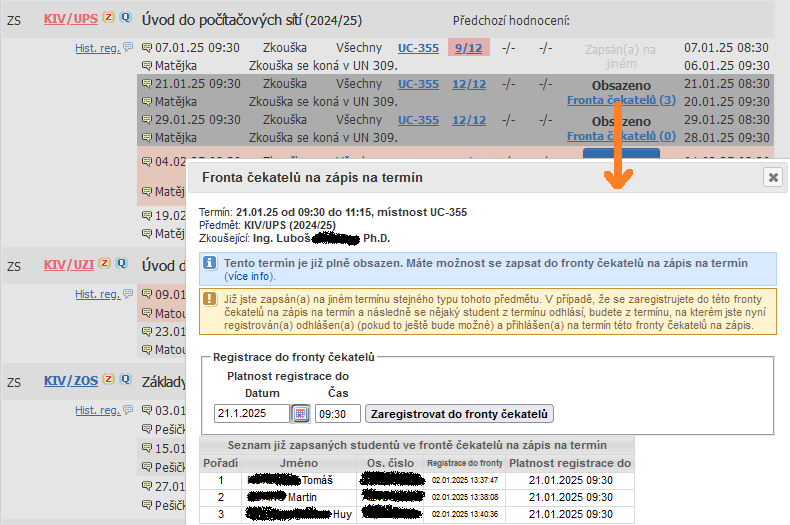Click the comment bubble before 15.01 term
Image resolution: width=790 pixels, height=525 pixels.
147,448
